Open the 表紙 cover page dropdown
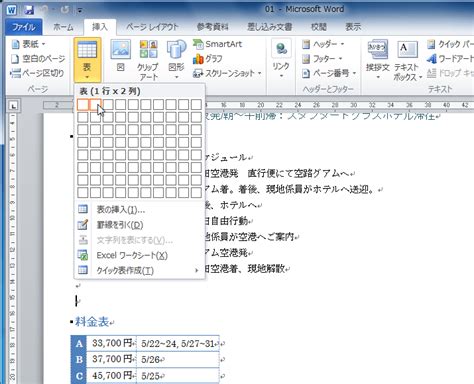The image size is (474, 384). [28, 44]
